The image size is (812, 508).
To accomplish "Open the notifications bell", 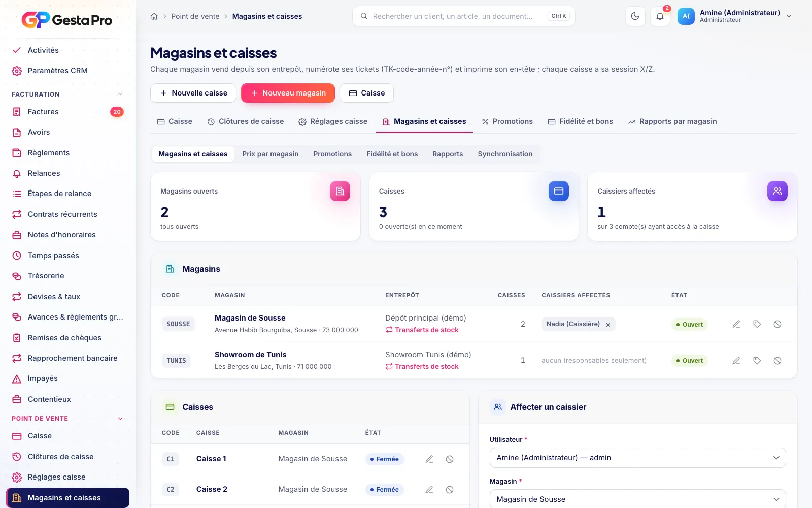I will [660, 16].
